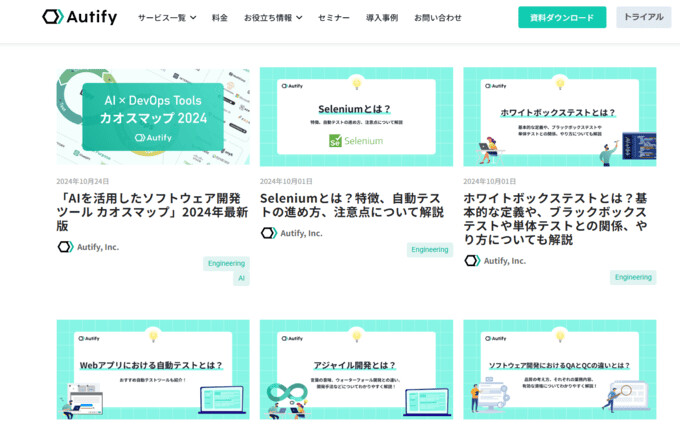
Task: Click the date 2024年10月24日
Action: (x=82, y=181)
